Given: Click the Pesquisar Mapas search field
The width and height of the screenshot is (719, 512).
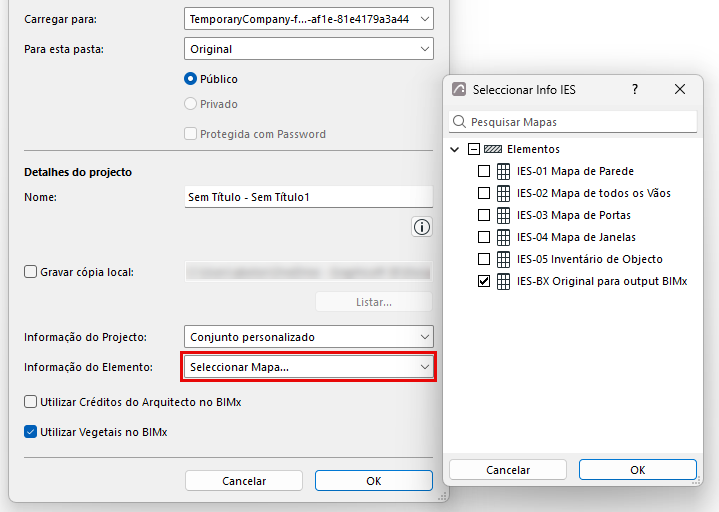Looking at the screenshot, I should pyautogui.click(x=573, y=122).
